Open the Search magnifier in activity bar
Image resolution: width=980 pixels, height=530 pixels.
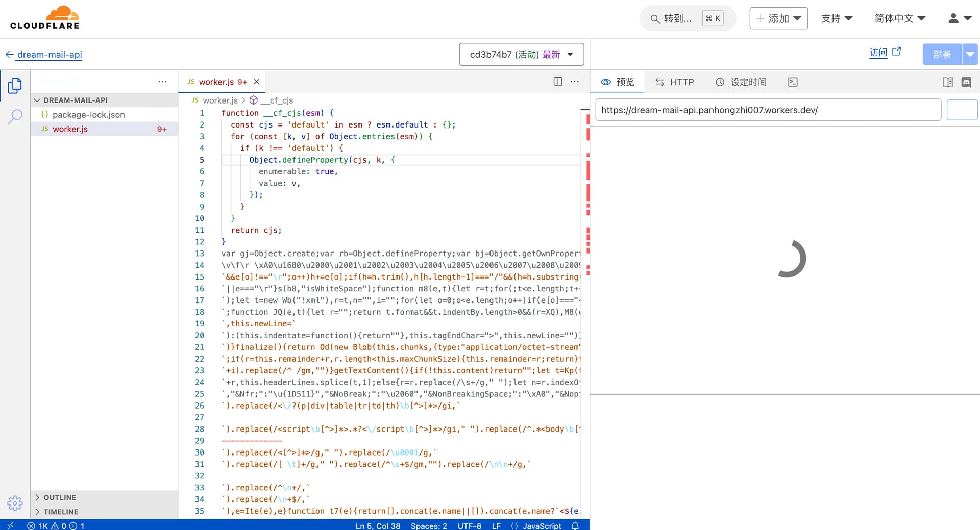(15, 116)
